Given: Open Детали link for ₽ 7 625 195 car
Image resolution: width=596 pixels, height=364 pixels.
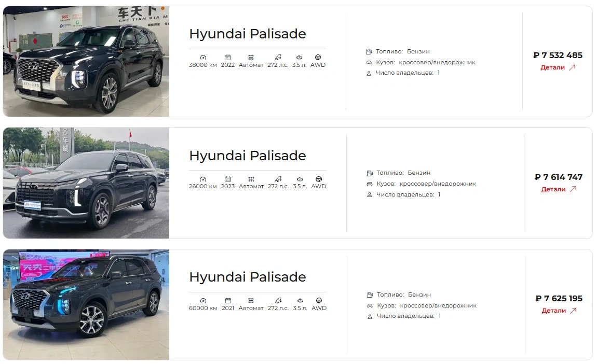Looking at the screenshot, I should pos(559,311).
